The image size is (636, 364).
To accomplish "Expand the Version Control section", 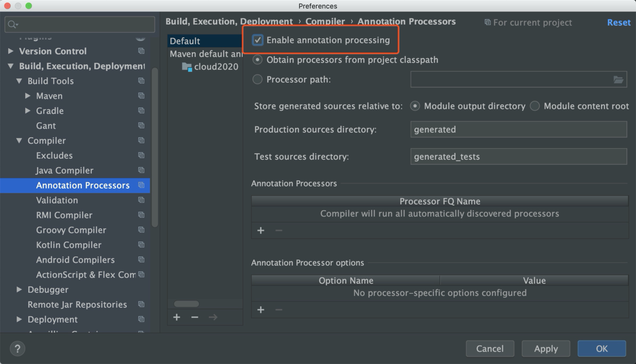I will [11, 51].
